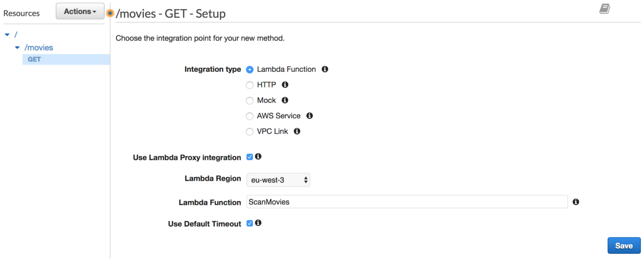Click info icon beside HTTP option
The width and height of the screenshot is (644, 258).
pyautogui.click(x=285, y=85)
